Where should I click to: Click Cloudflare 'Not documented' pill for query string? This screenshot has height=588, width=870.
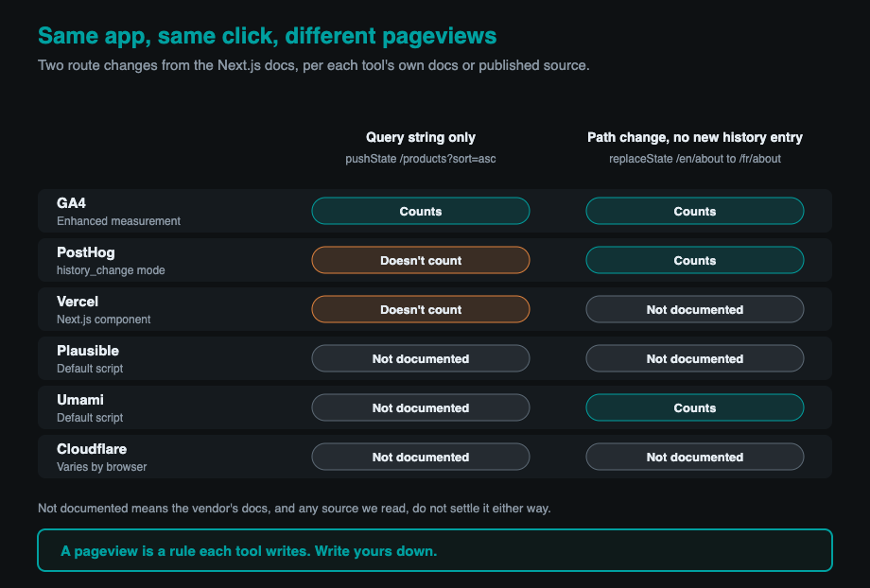point(421,457)
